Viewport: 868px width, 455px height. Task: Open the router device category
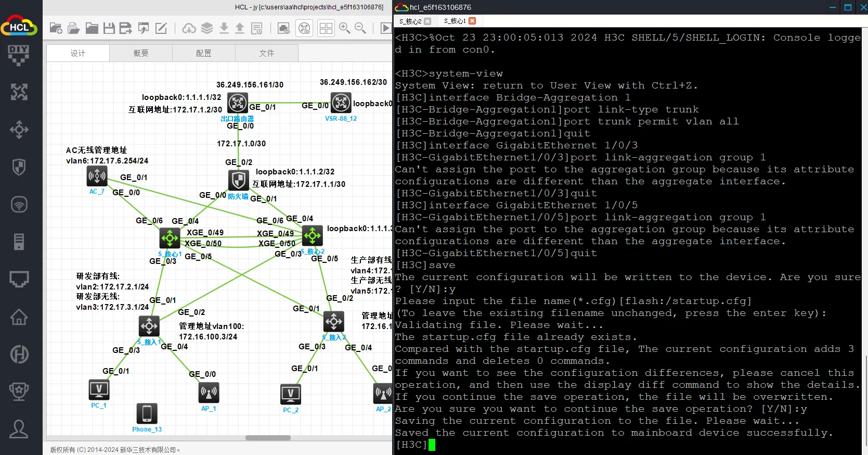click(x=19, y=92)
